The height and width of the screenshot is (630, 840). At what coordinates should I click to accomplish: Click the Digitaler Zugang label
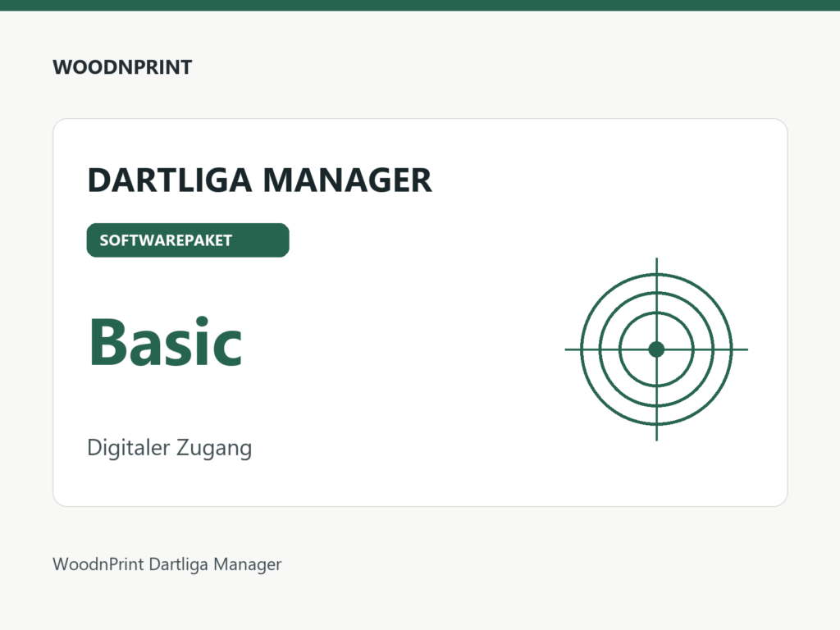pyautogui.click(x=169, y=448)
